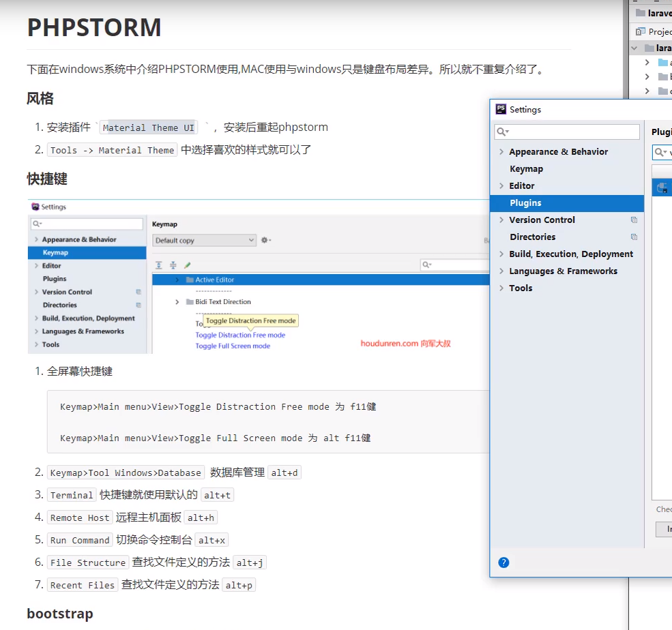Open the Keymap settings page
672x630 pixels.
pos(526,169)
